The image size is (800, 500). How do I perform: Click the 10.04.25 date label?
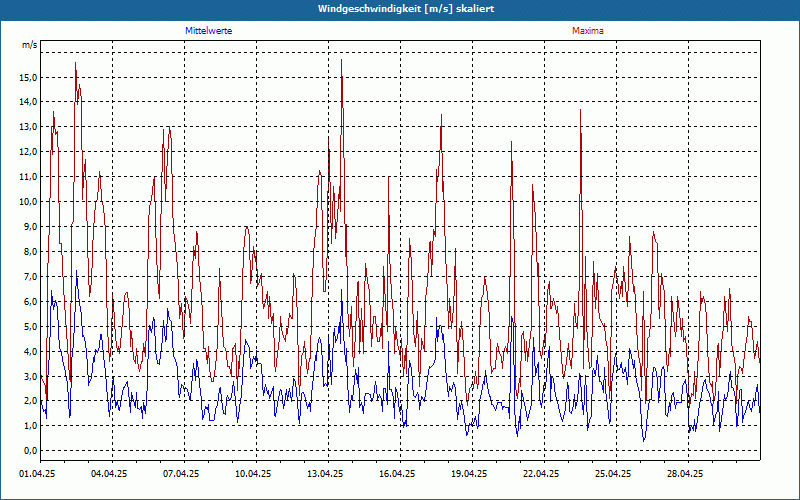[253, 474]
